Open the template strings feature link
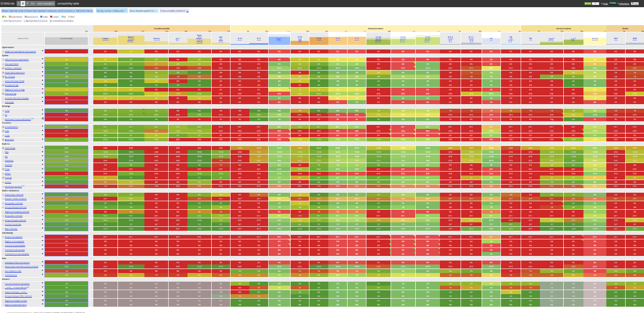Image resolution: width=644 pixels, height=313 pixels. [12, 85]
